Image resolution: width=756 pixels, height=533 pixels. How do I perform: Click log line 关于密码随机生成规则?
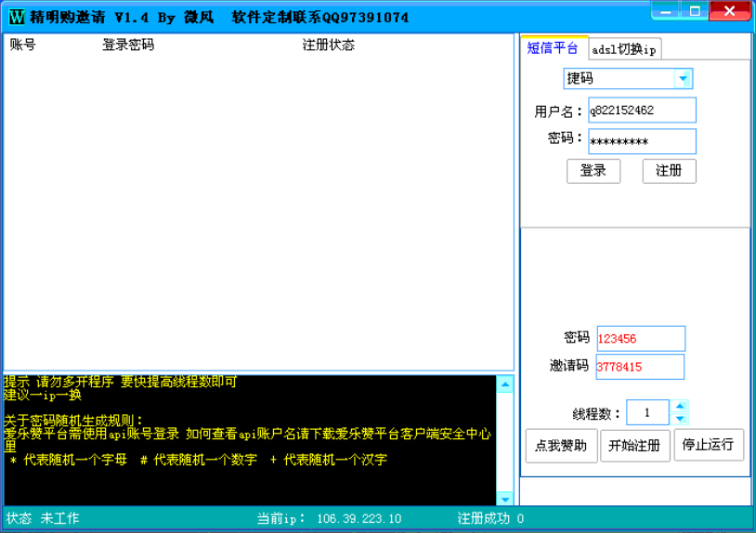click(x=73, y=421)
